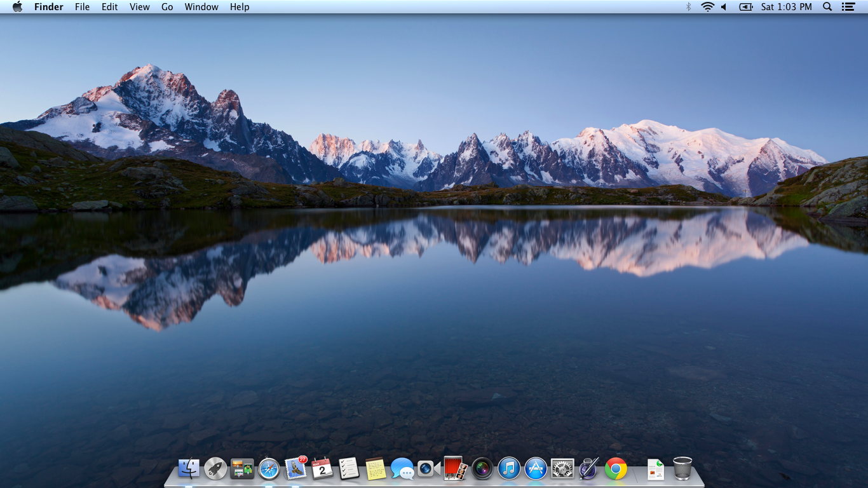Open Notification Center list icon
The width and height of the screenshot is (868, 488).
click(848, 7)
